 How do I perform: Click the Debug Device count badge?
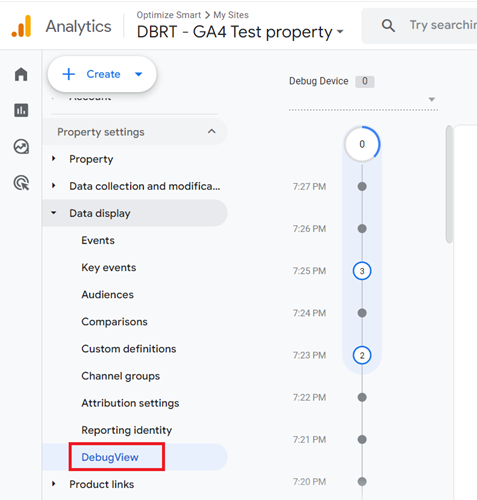coord(365,81)
